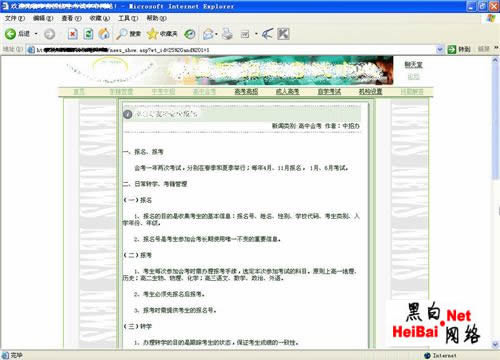Click the green 转到 (Go) button

(x=459, y=50)
